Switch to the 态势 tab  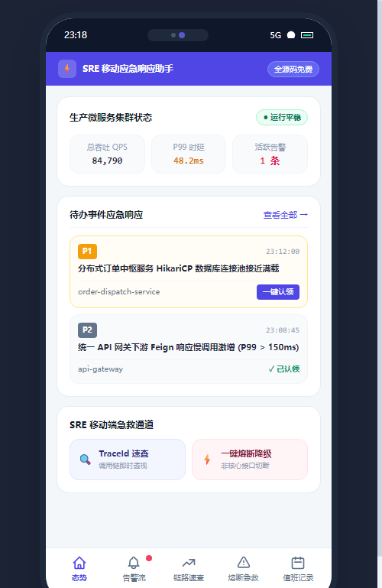pyautogui.click(x=79, y=568)
